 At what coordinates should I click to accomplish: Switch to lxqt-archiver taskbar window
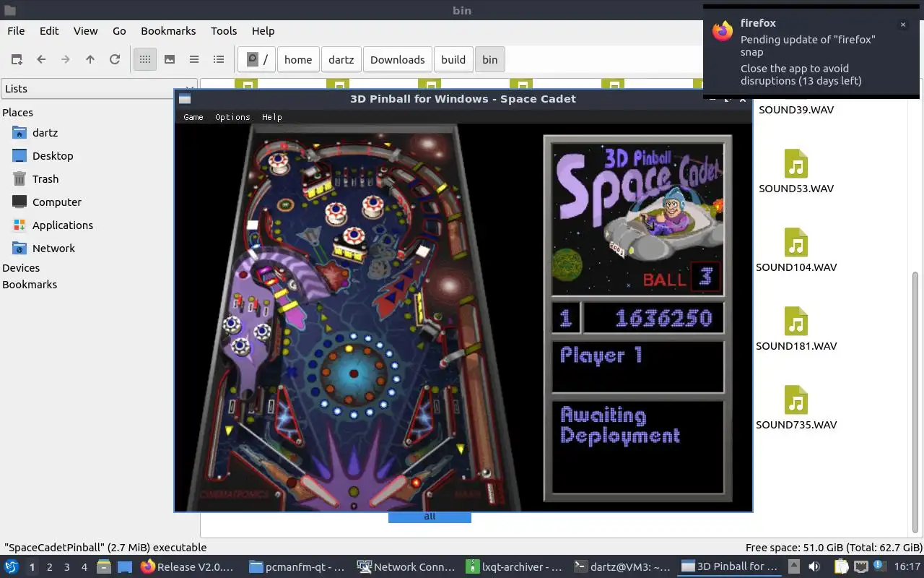coord(514,567)
